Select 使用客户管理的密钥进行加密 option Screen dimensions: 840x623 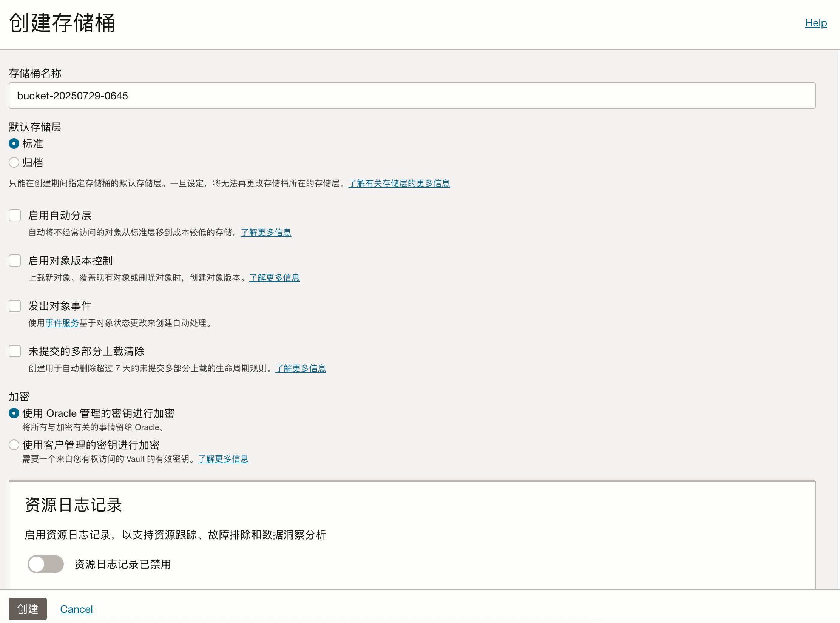[x=14, y=445]
